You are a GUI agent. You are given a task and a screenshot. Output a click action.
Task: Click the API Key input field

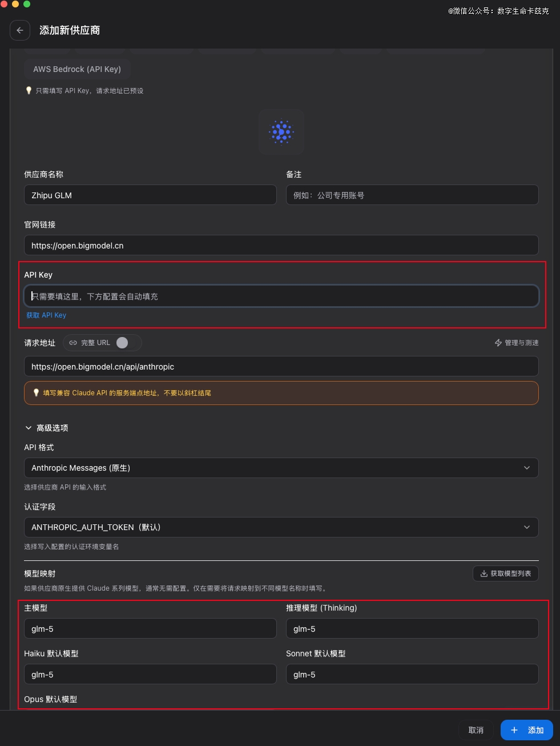[281, 296]
